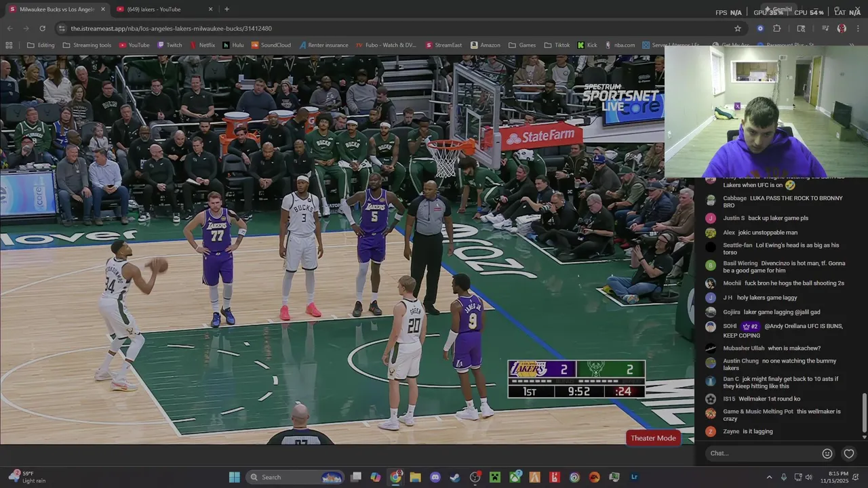The image size is (868, 488).
Task: Expand the Streaming tools bookmarks folder
Action: pos(87,45)
